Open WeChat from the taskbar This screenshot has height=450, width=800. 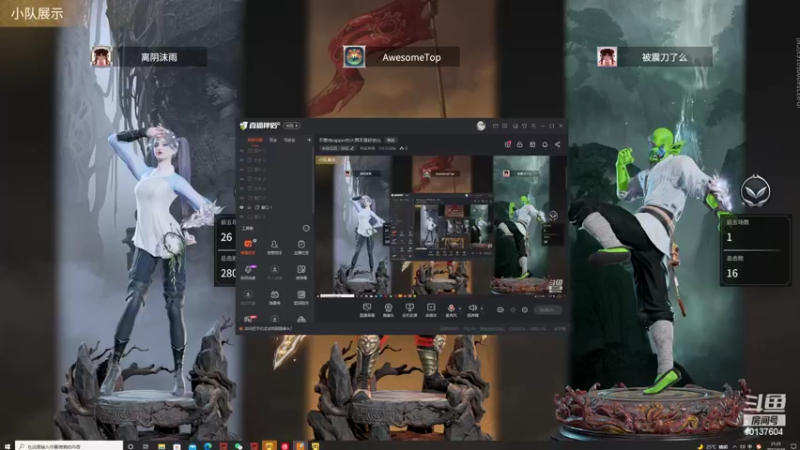pyautogui.click(x=238, y=446)
